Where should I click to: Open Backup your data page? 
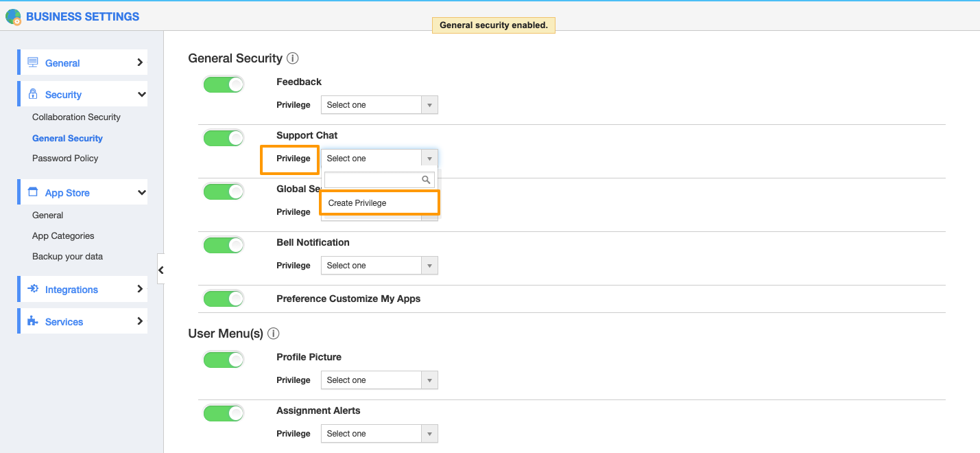(x=67, y=257)
